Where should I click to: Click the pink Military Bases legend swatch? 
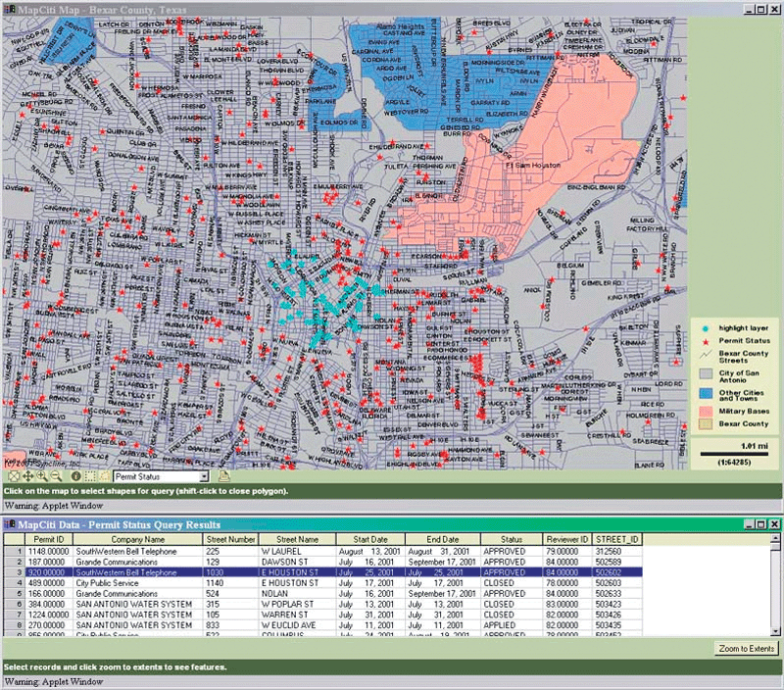click(706, 412)
